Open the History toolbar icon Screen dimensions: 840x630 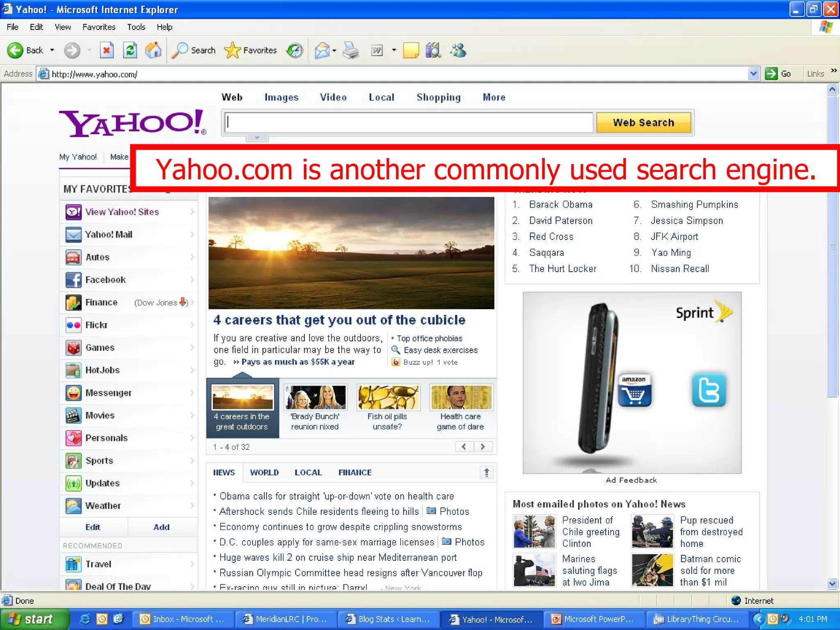coord(294,50)
